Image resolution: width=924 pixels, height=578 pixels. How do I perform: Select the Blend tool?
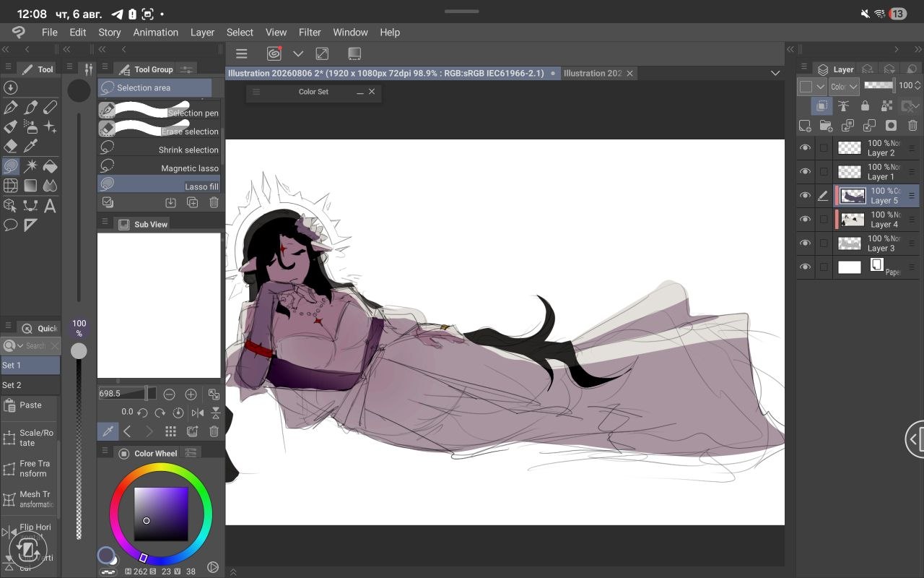[x=50, y=186]
